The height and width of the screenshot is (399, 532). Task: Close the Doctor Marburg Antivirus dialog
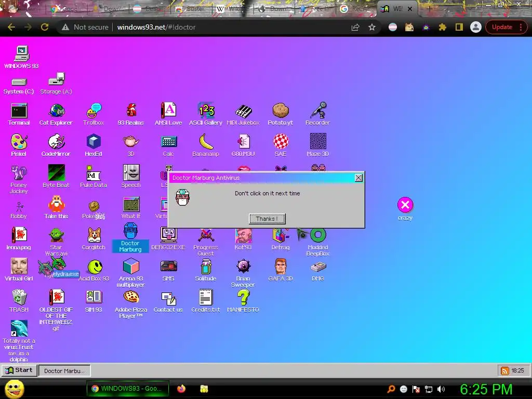tap(358, 178)
